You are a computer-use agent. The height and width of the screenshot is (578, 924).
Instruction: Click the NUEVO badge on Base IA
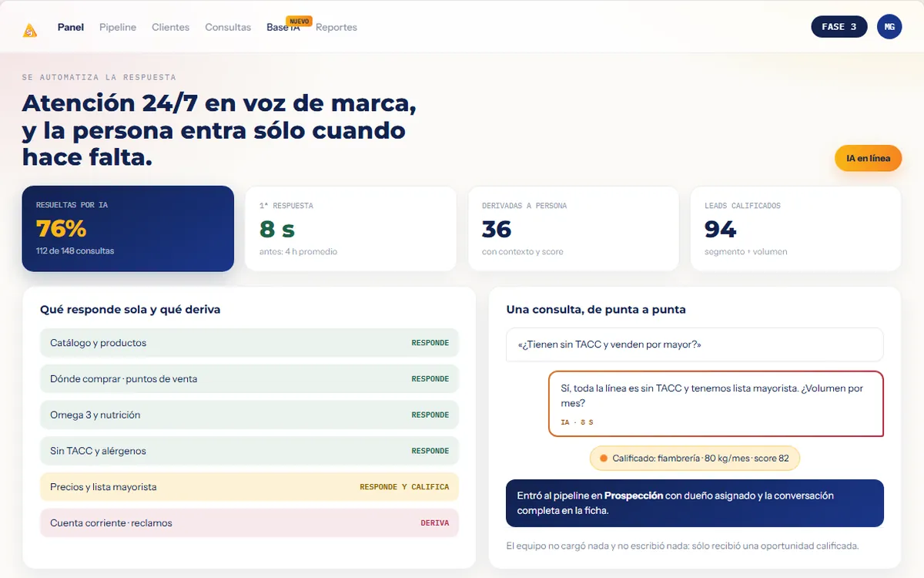pos(299,21)
